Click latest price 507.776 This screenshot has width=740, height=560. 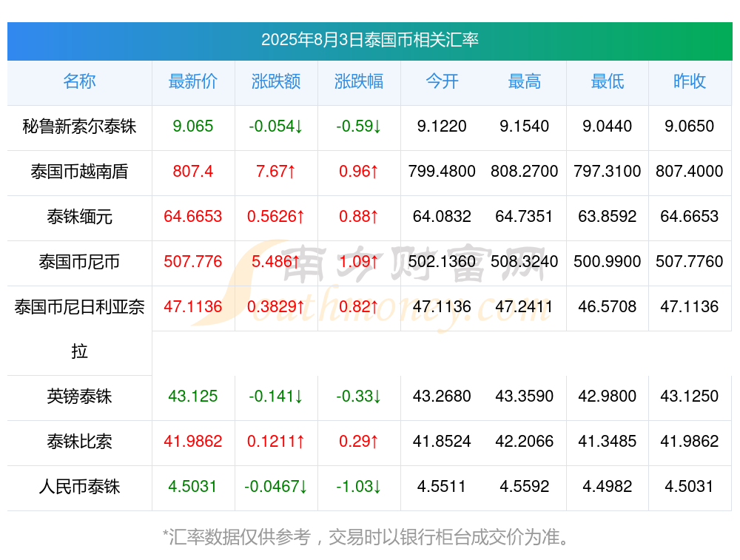coord(193,261)
